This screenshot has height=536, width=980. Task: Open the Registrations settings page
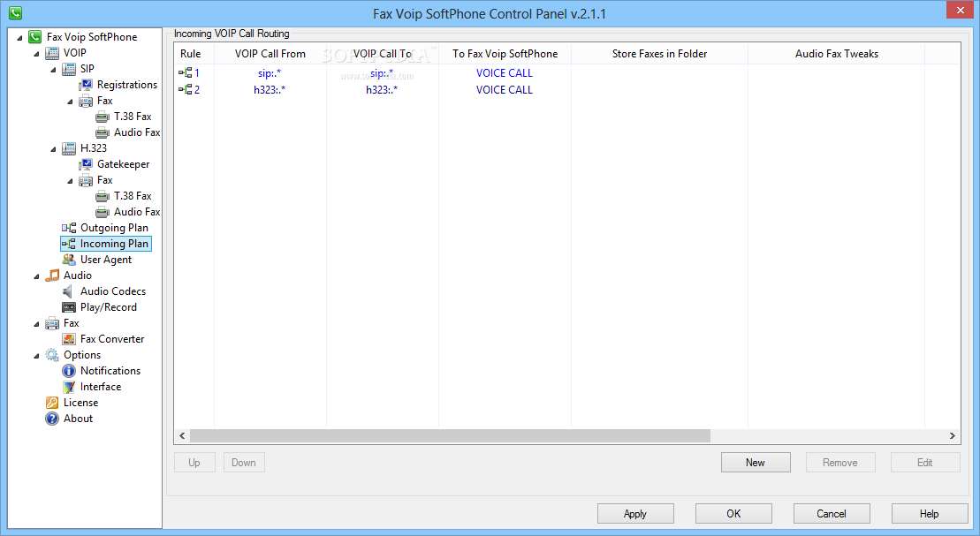point(127,85)
